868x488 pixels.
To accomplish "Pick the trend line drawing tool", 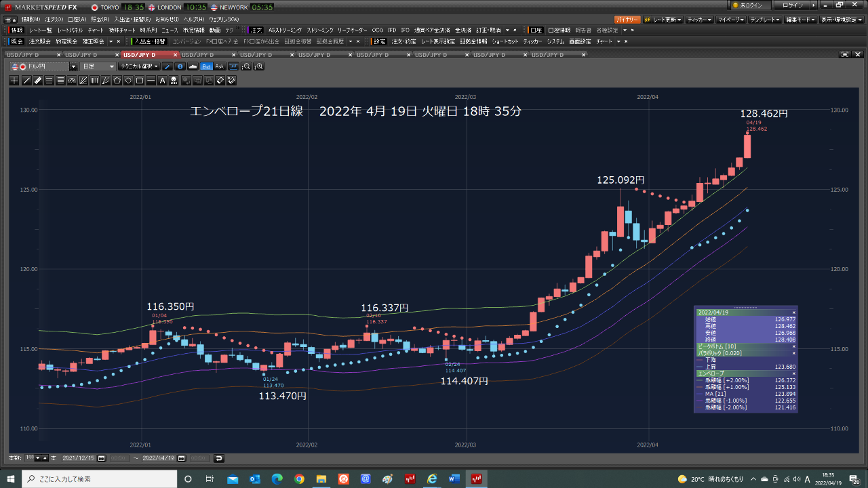I will tap(26, 81).
